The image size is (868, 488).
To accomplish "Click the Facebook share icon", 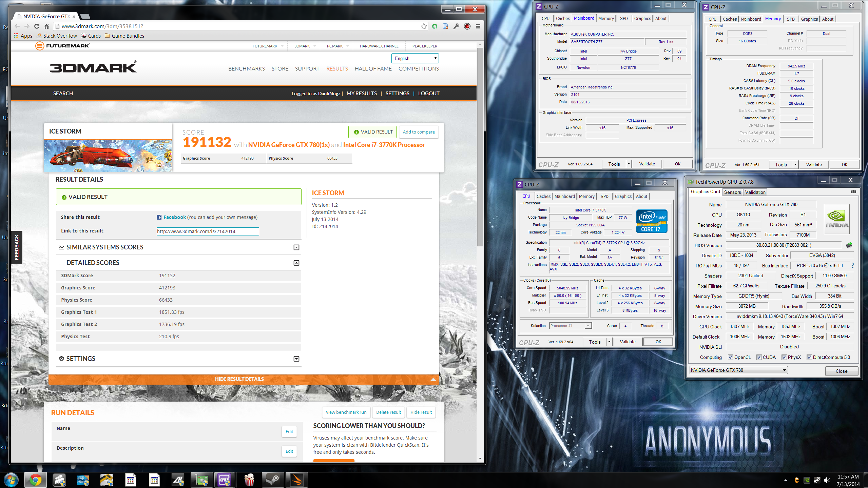I will click(x=159, y=217).
